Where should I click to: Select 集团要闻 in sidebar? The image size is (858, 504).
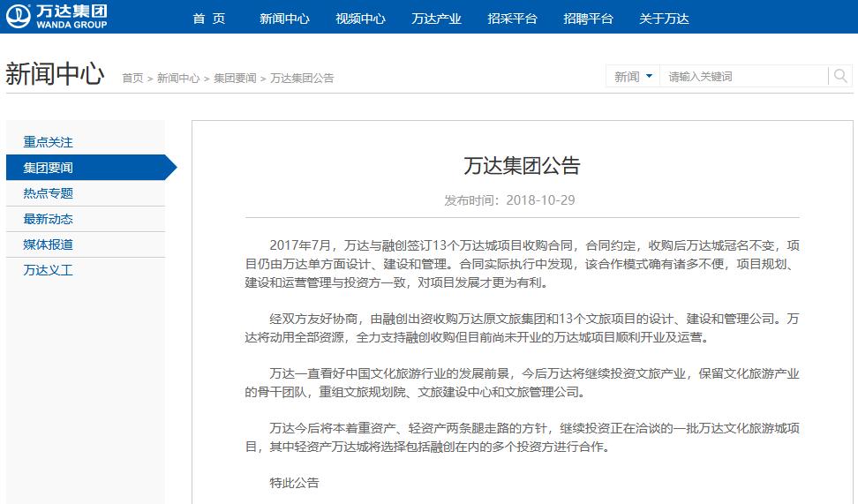point(86,168)
